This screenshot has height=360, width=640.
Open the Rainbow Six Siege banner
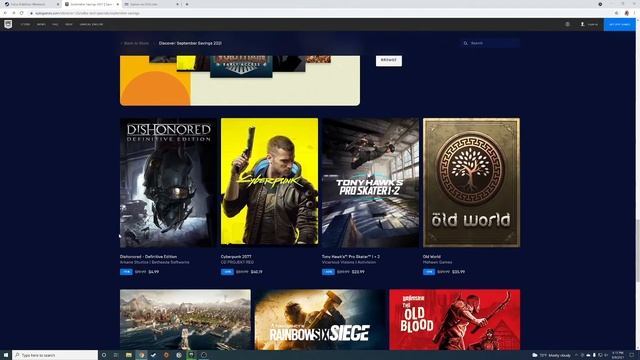click(x=320, y=320)
